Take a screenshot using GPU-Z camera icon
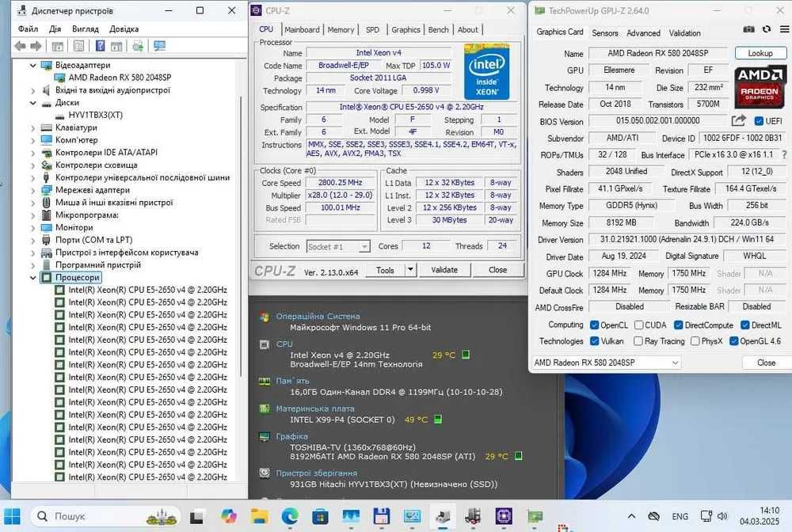 [x=748, y=29]
